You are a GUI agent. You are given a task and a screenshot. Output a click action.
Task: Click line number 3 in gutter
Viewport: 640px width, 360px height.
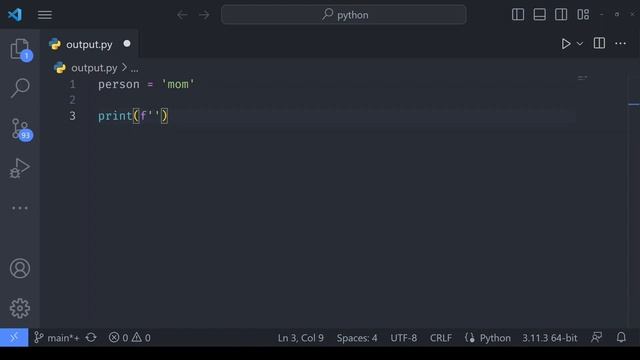pyautogui.click(x=72, y=116)
